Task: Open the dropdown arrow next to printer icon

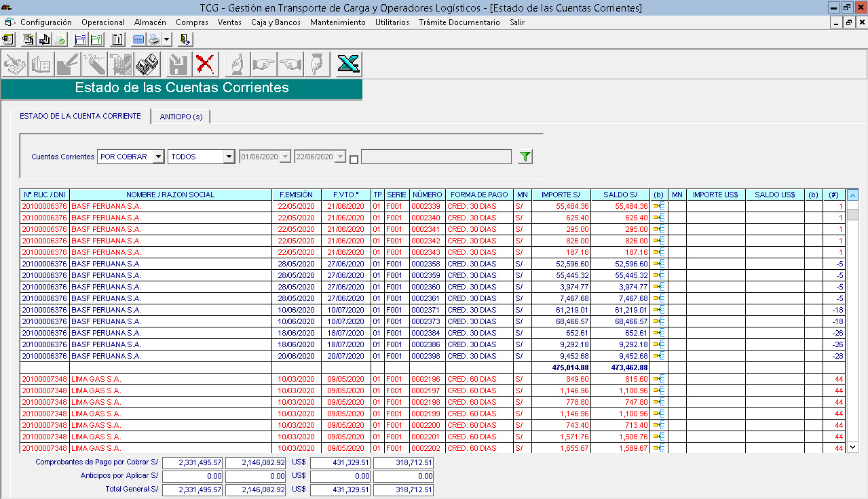Action: pos(167,39)
